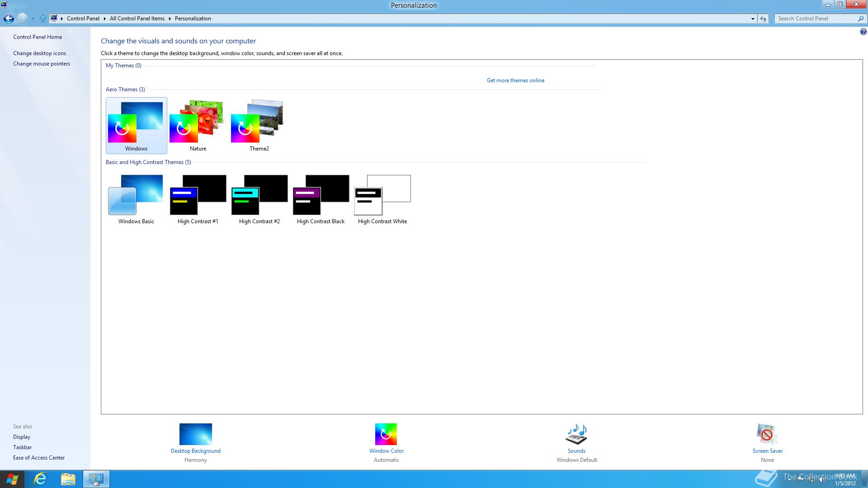
Task: Apply High Contrast #2 theme
Action: [259, 199]
